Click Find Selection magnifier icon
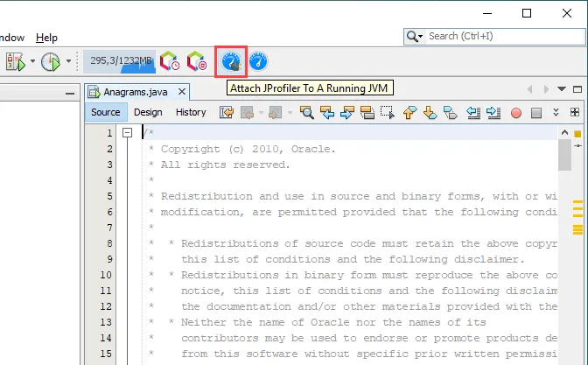Image resolution: width=588 pixels, height=365 pixels. [306, 113]
